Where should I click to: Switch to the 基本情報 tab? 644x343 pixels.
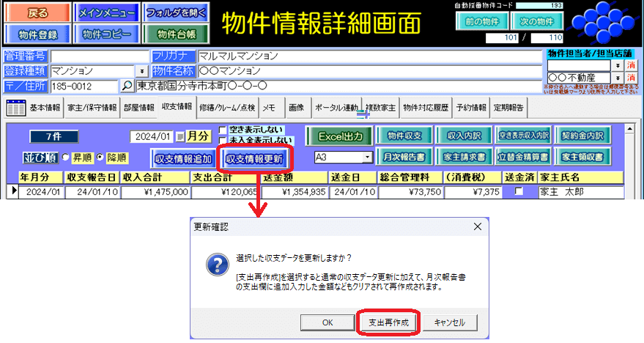pos(45,108)
